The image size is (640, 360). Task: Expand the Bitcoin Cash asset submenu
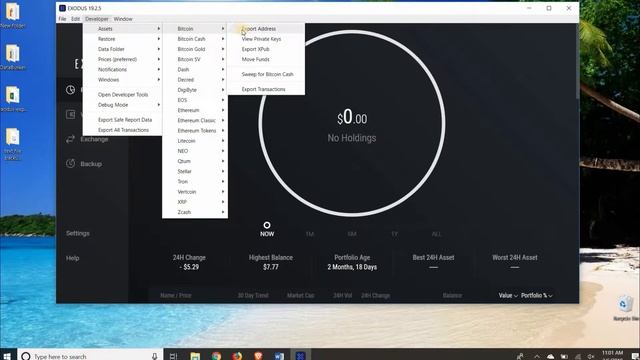(x=195, y=39)
